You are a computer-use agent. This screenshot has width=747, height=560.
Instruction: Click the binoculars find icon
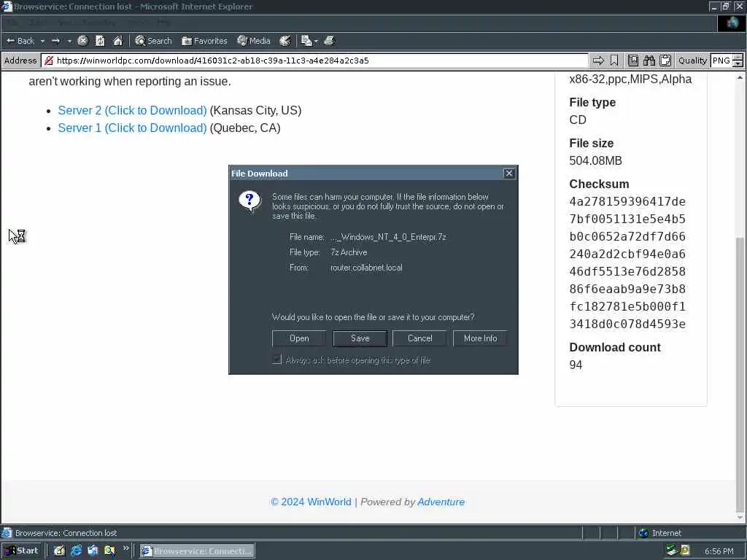coord(649,61)
